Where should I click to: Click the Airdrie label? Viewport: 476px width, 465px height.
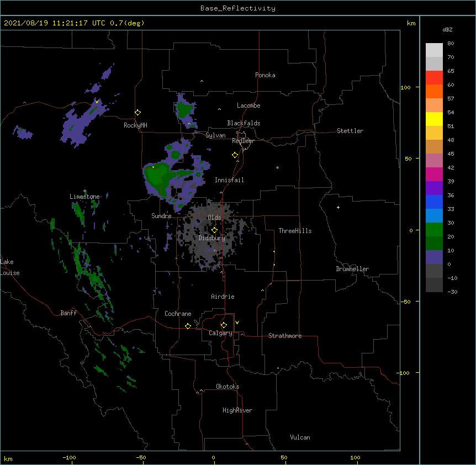click(x=223, y=297)
